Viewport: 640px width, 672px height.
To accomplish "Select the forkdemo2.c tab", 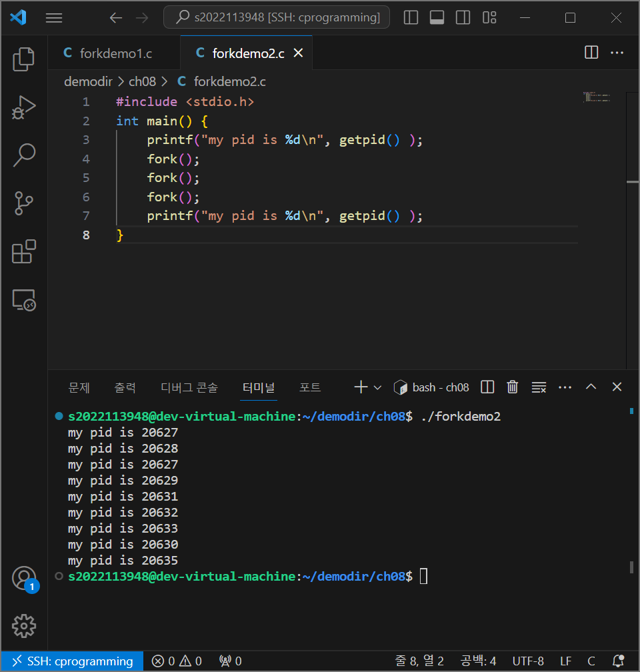I will pos(247,53).
